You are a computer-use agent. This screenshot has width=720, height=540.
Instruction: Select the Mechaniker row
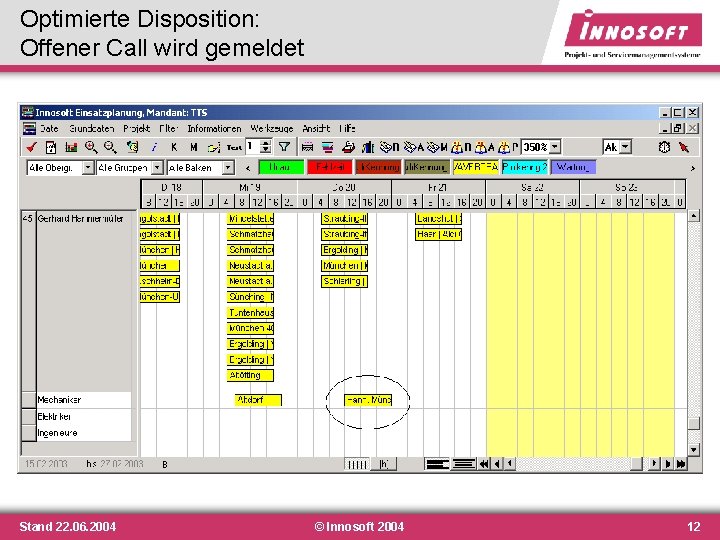76,400
